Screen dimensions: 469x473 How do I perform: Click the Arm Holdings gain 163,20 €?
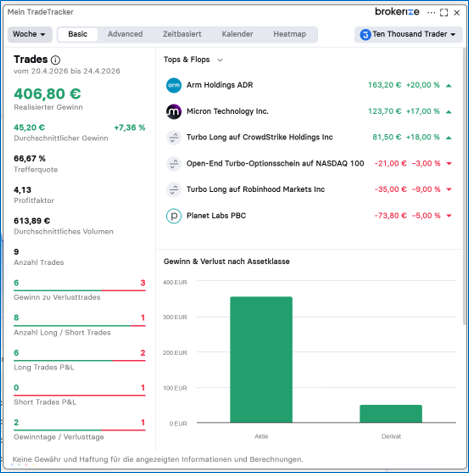tap(384, 85)
